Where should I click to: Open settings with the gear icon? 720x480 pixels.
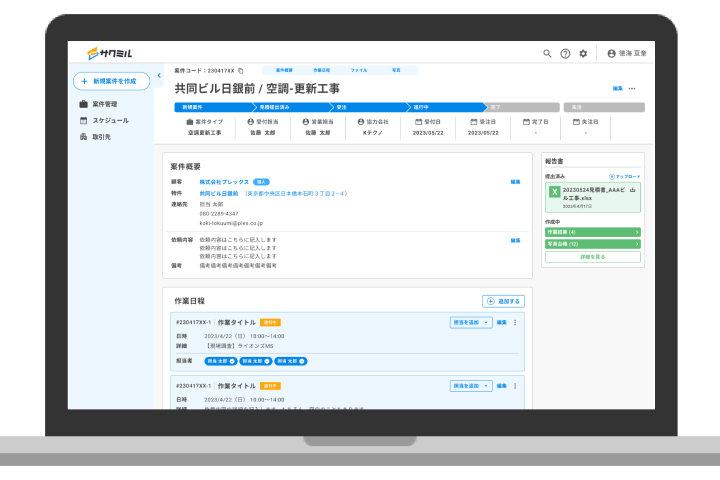(583, 53)
